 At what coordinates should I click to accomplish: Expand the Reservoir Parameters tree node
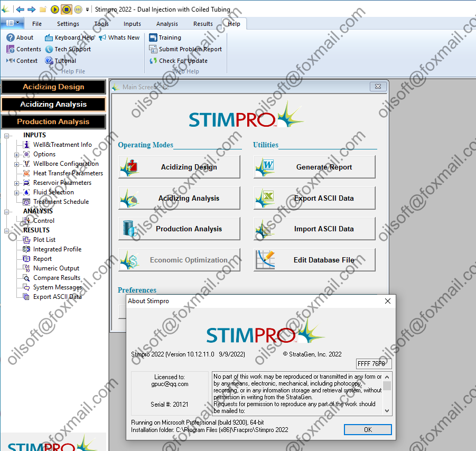coord(17,183)
